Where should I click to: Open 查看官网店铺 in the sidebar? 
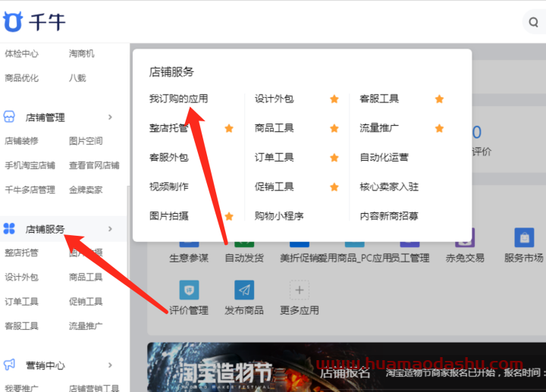point(94,165)
